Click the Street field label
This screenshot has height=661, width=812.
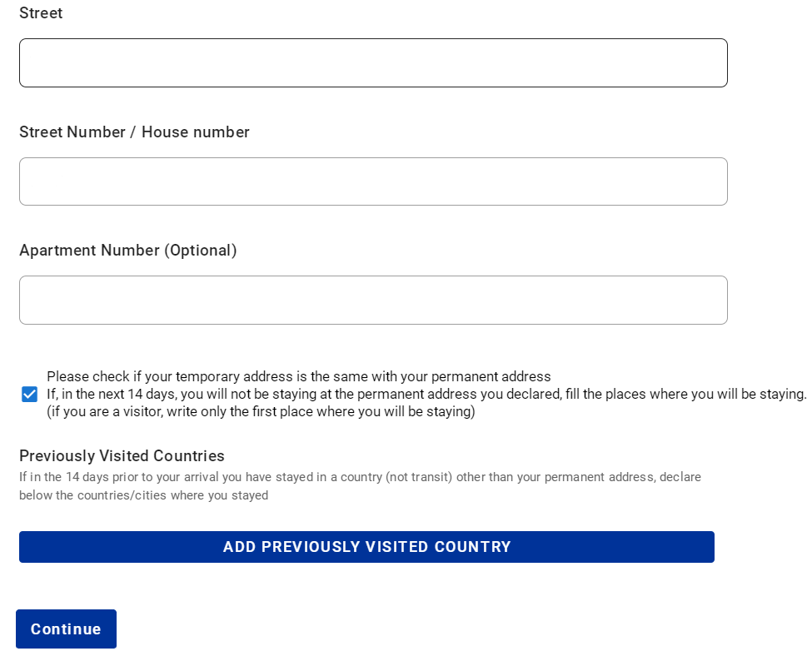pyautogui.click(x=41, y=13)
